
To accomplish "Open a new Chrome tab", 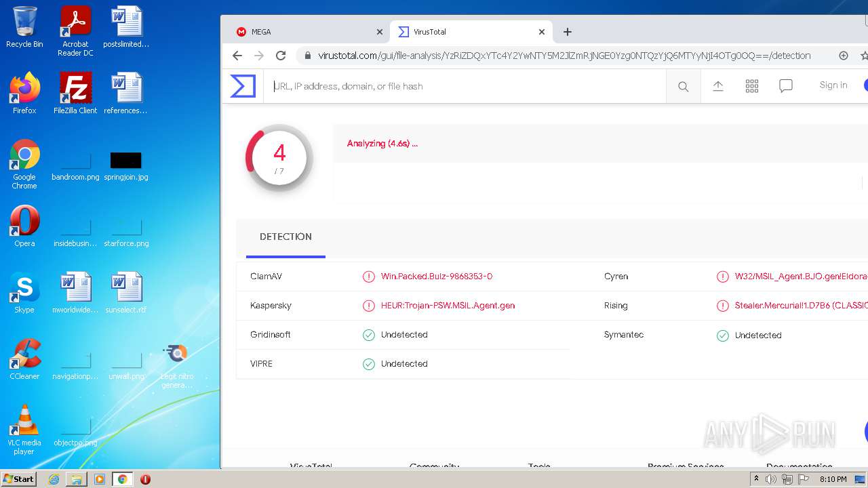I will (568, 32).
